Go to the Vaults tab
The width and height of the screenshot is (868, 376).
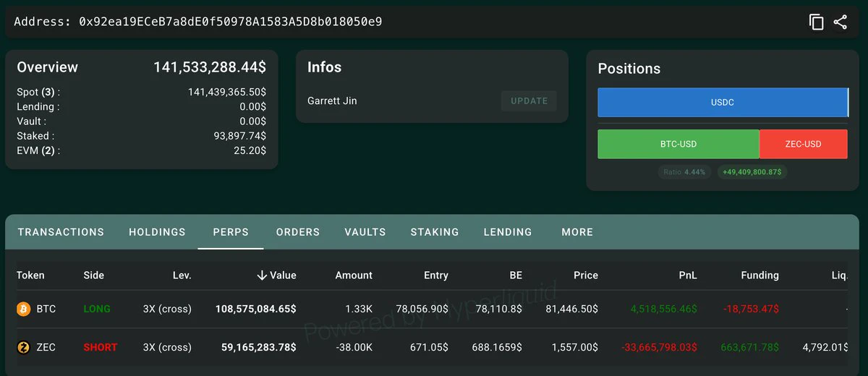[x=365, y=232]
